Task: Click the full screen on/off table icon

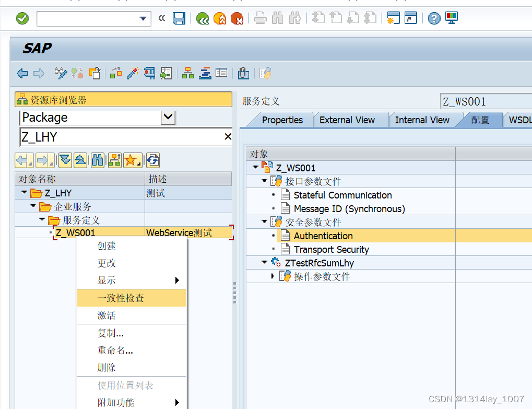Action: (x=221, y=73)
